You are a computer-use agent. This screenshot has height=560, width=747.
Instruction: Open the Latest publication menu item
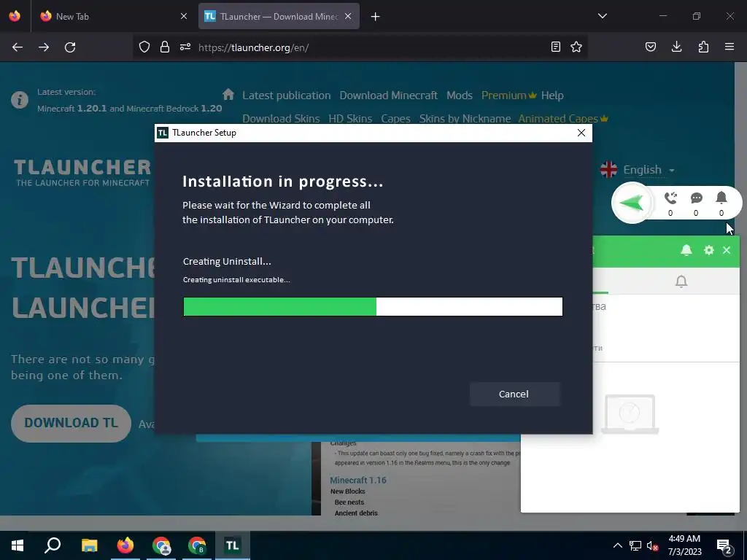(286, 96)
